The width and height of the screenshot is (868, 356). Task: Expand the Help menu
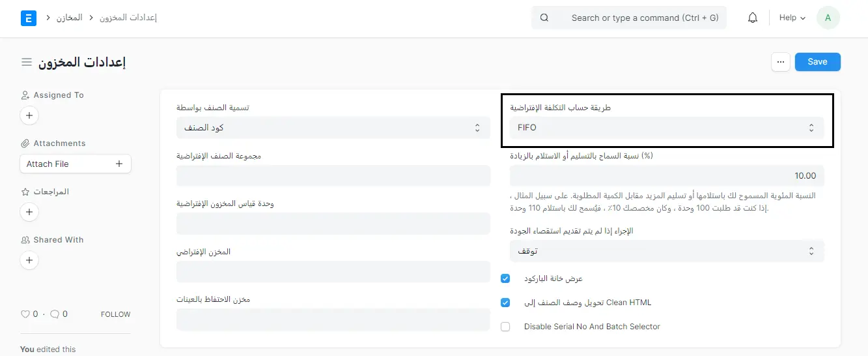coord(792,18)
